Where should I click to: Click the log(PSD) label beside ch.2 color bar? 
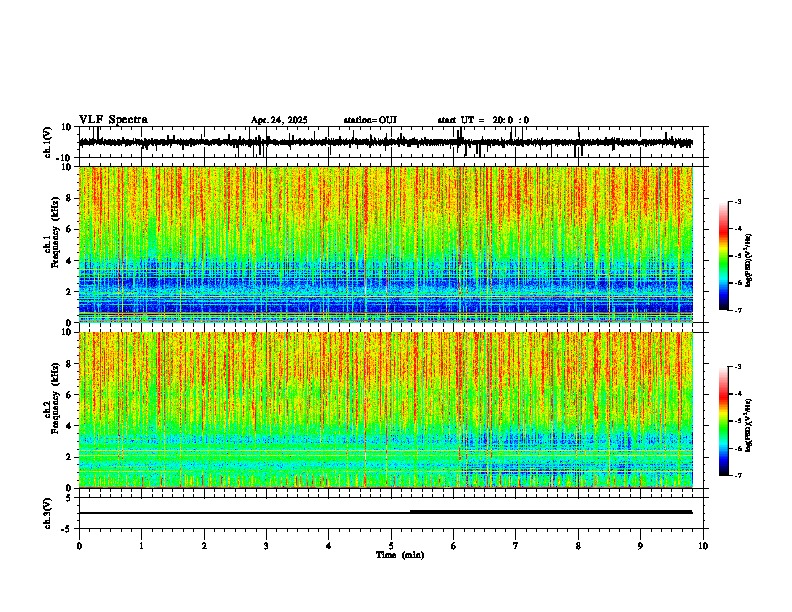click(x=748, y=426)
